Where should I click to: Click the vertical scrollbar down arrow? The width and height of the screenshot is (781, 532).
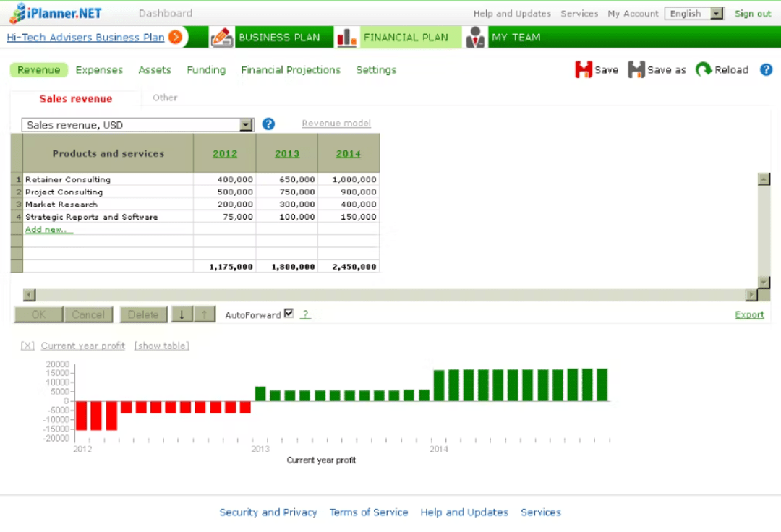click(x=764, y=281)
